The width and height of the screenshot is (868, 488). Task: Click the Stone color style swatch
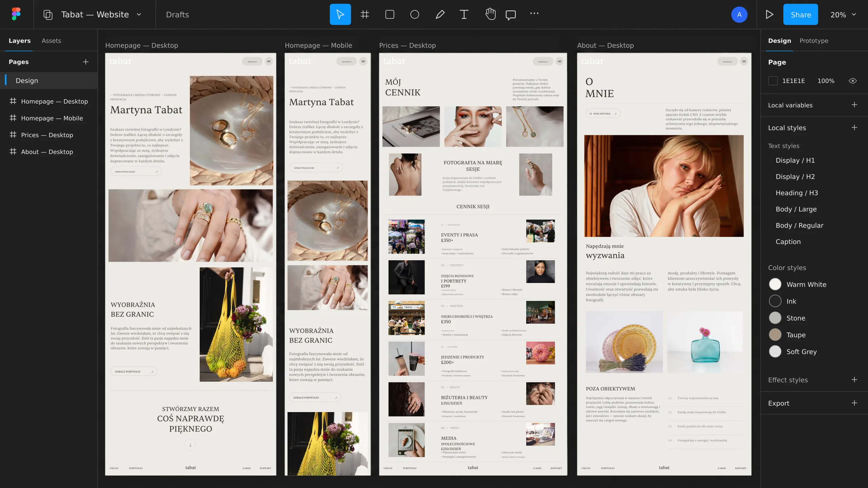(775, 318)
